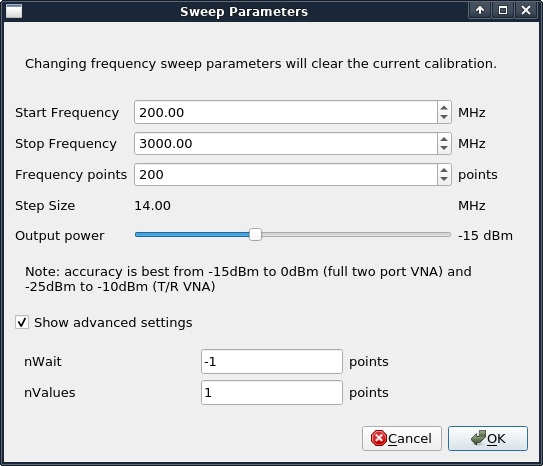Click the unfilled Output power slider track

[356, 235]
